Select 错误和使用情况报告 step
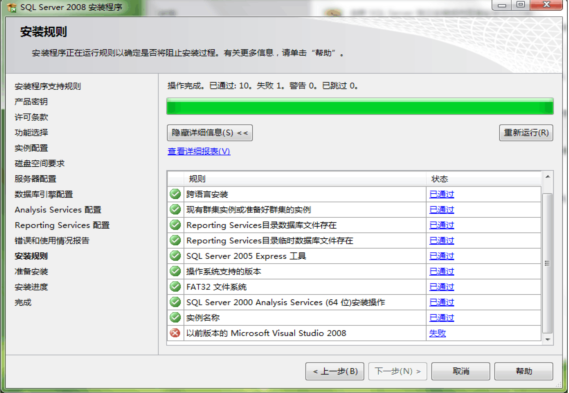The width and height of the screenshot is (569, 393). pos(52,241)
